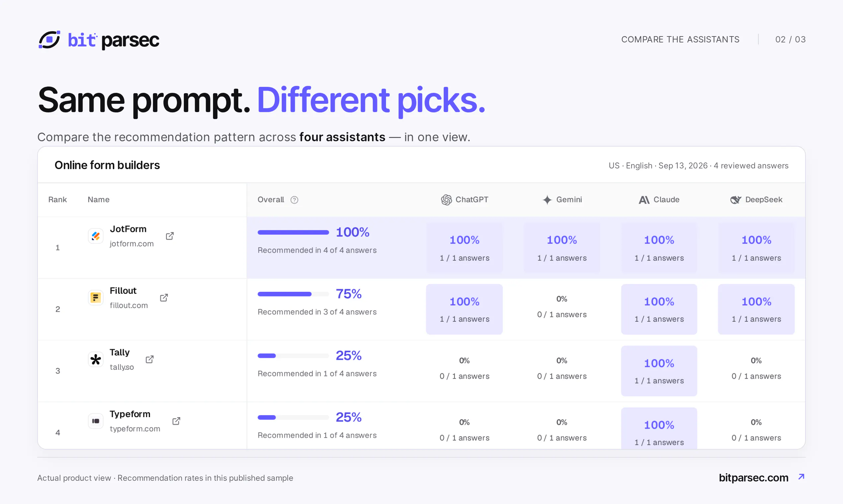843x504 pixels.
Task: Open the jotform.com link
Action: pos(131,244)
